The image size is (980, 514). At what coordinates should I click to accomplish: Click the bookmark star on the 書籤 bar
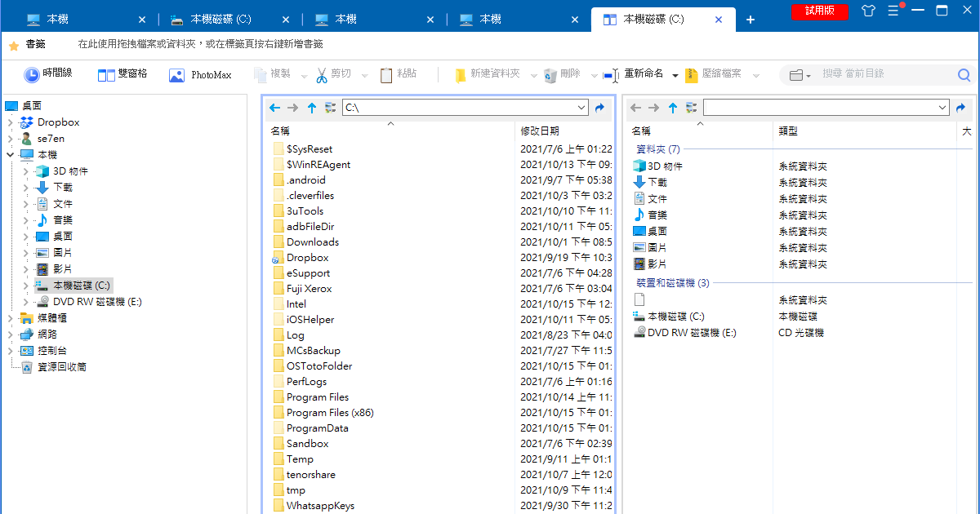point(14,45)
